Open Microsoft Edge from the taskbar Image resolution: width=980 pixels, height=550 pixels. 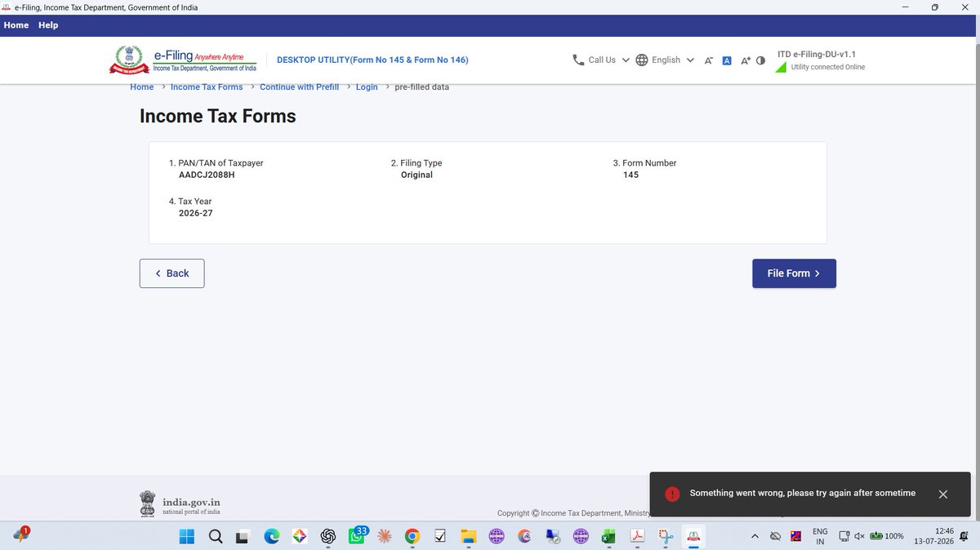(x=271, y=536)
